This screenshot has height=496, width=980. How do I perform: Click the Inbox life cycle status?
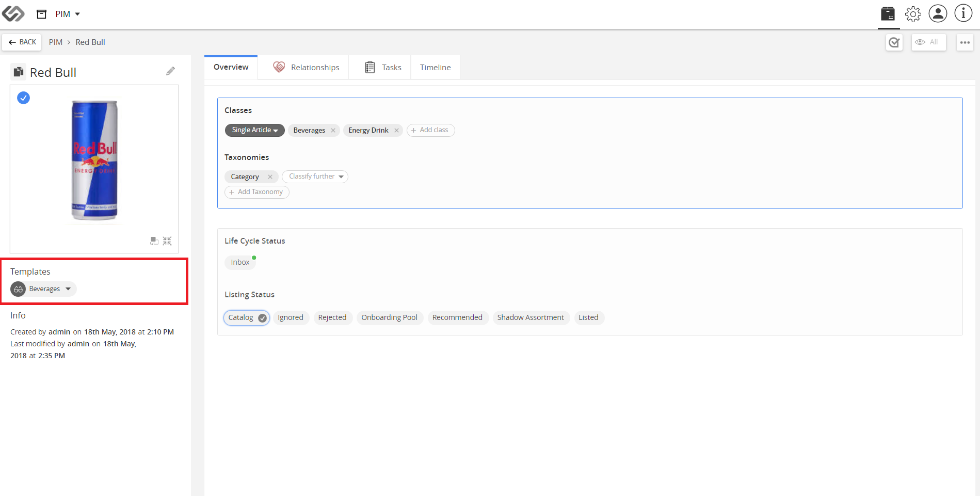240,262
